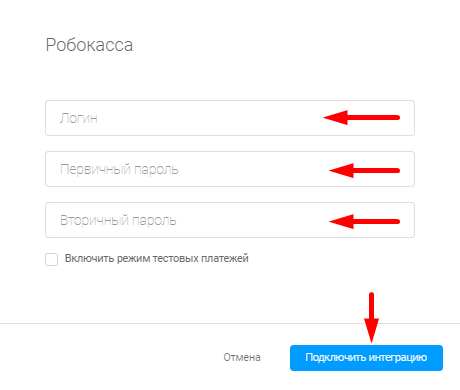Image resolution: width=460 pixels, height=390 pixels.
Task: Click the Включить режим тестовых платежей label
Action: pos(157,258)
